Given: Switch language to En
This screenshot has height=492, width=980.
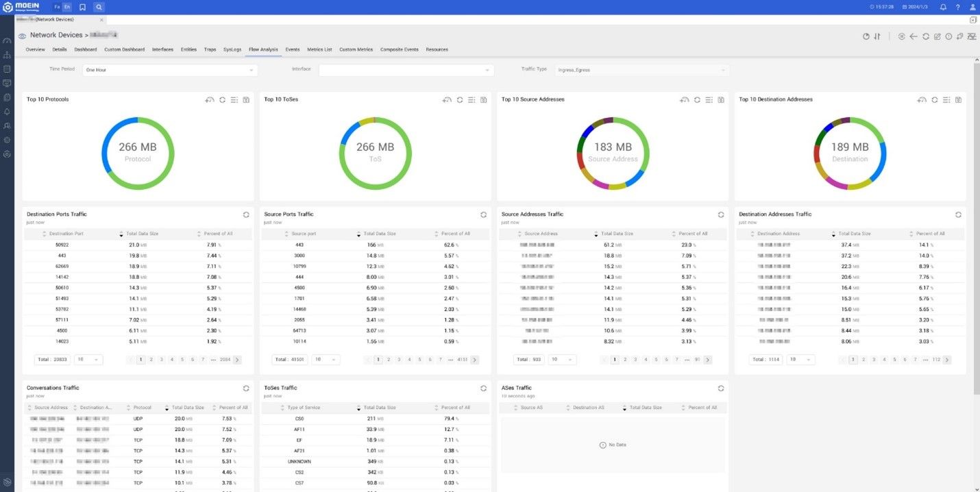Looking at the screenshot, I should coord(66,7).
